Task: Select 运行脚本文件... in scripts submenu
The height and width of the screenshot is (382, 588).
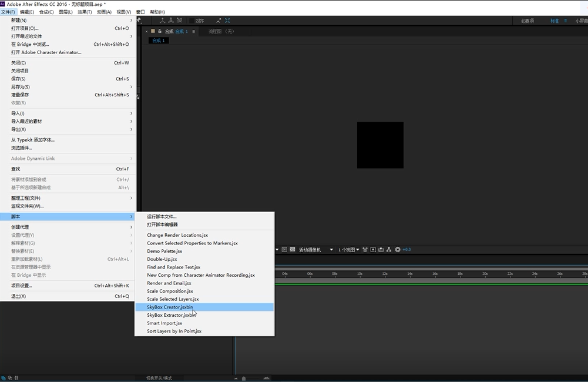Action: pos(204,216)
